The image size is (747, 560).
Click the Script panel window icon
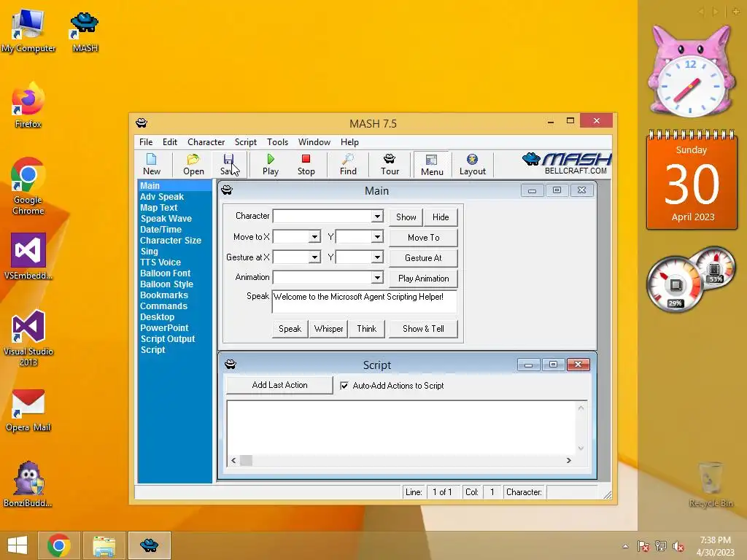tap(231, 365)
